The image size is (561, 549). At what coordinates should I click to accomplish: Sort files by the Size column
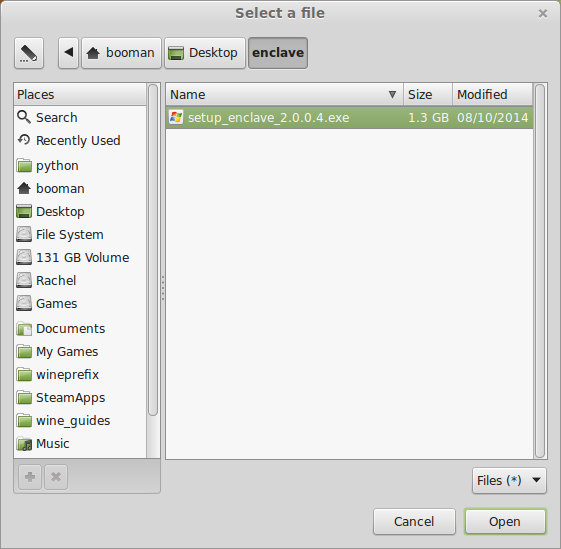[428, 94]
